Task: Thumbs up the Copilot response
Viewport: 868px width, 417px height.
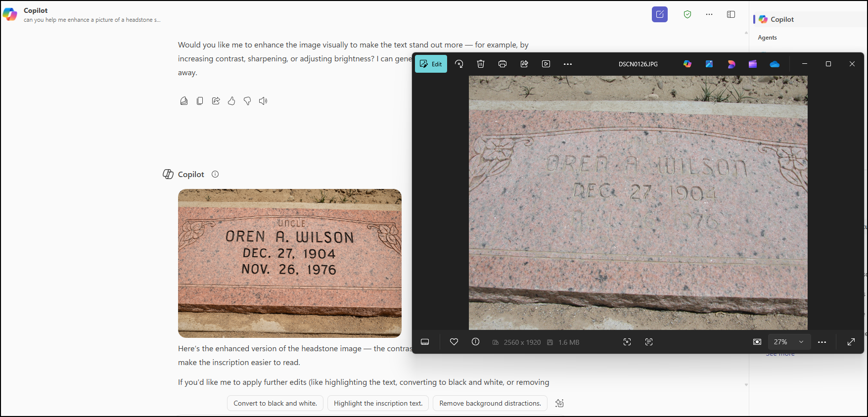Action: [231, 101]
